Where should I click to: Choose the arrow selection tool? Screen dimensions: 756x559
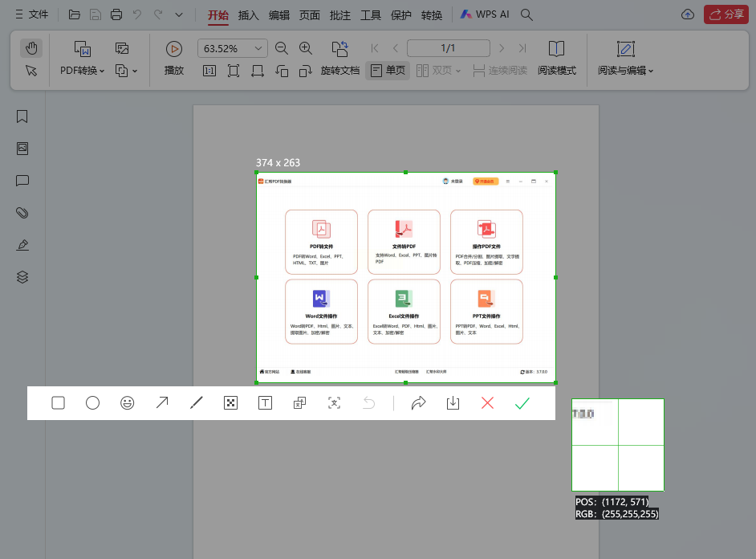31,71
